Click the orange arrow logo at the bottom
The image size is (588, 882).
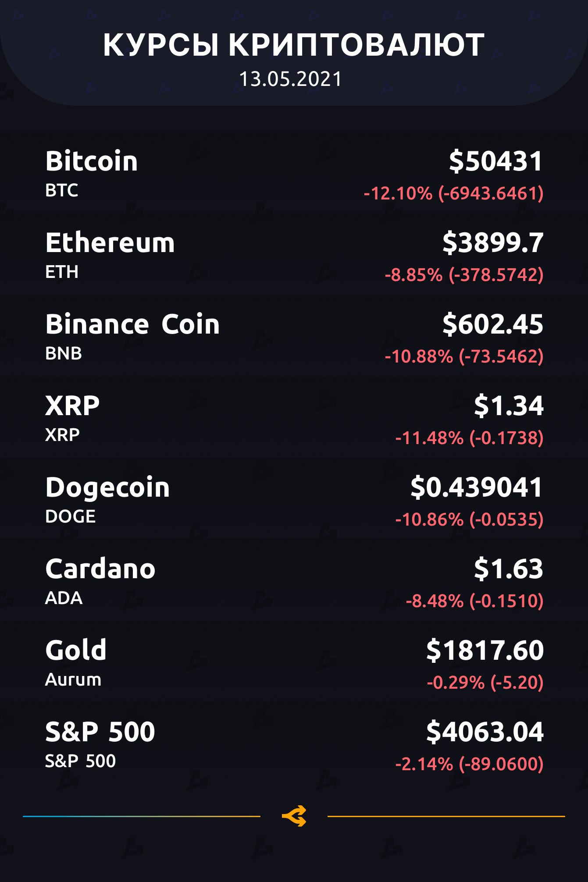pos(294,816)
